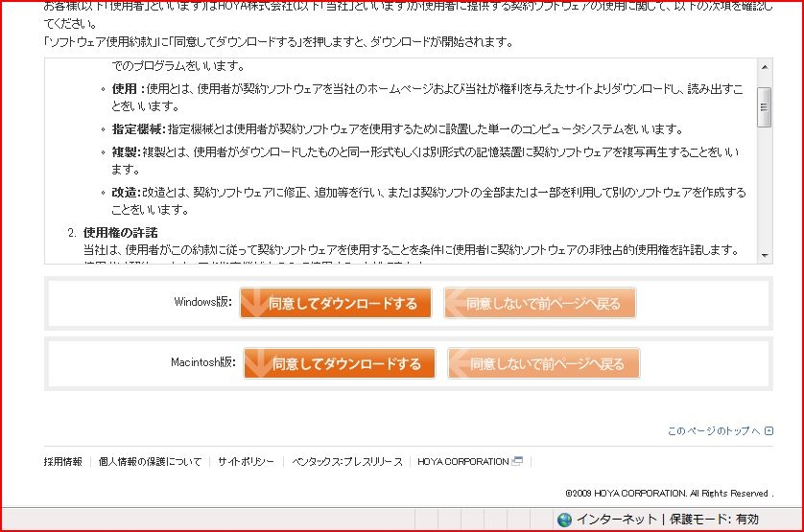Click the license text scrollbar thumb
Image resolution: width=804 pixels, height=532 pixels.
point(765,107)
